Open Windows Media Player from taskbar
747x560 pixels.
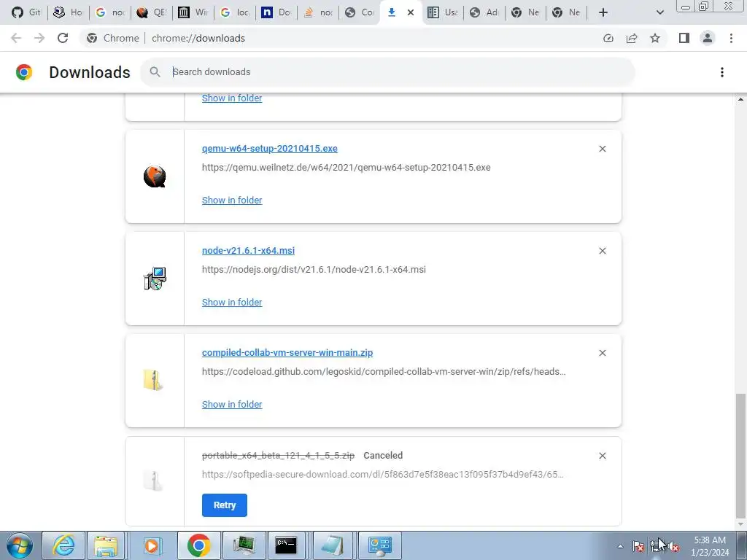(x=152, y=545)
